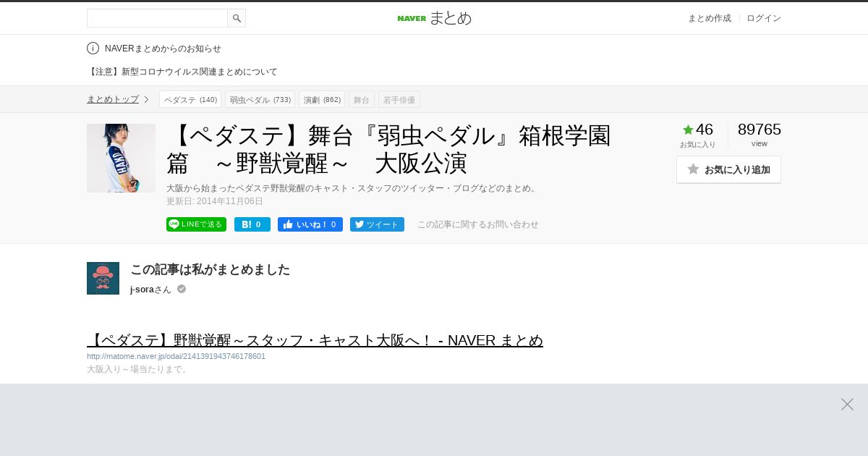Screen dimensions: 868x456
Task: Close the bottom banner with X
Action: [847, 405]
